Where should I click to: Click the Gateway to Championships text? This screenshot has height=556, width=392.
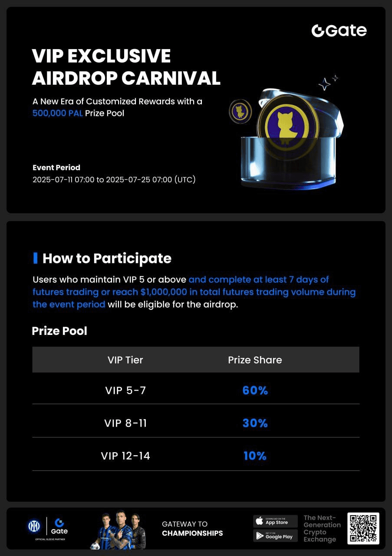192,528
